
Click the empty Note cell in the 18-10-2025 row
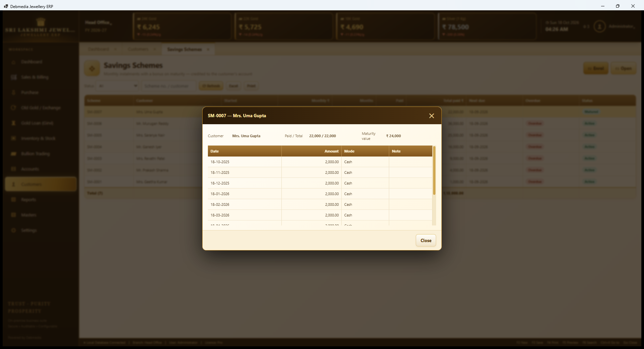coord(410,162)
